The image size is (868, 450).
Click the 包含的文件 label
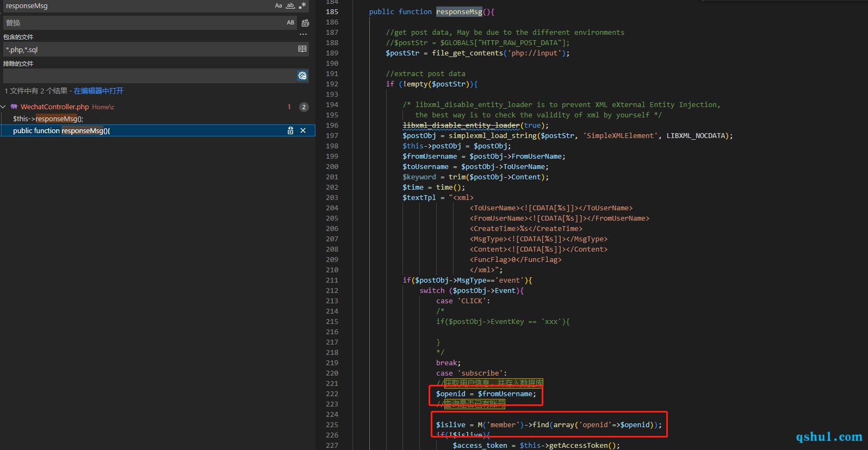click(18, 37)
